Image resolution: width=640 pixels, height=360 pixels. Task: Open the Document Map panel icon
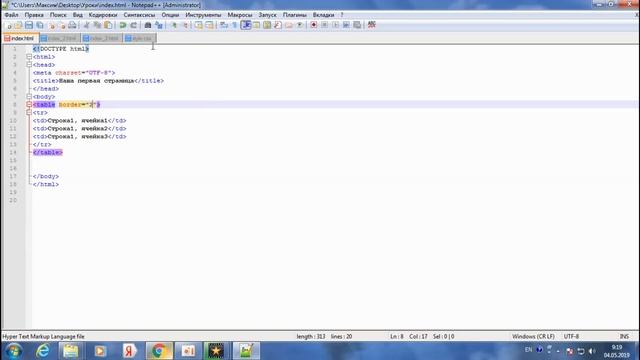[x=267, y=25]
